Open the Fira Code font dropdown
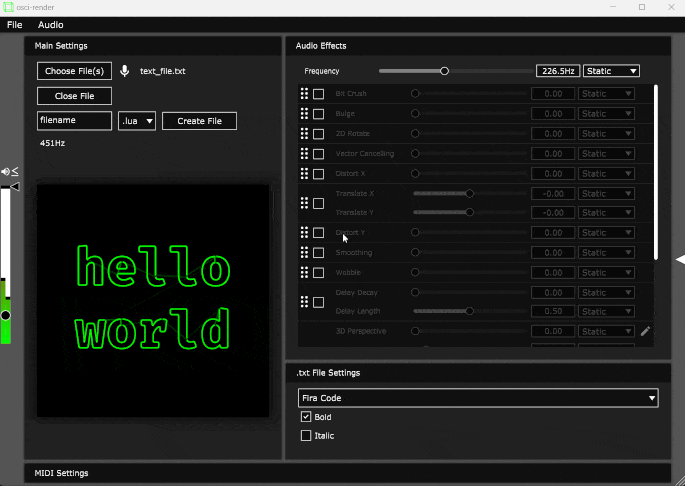The image size is (685, 486). [478, 398]
